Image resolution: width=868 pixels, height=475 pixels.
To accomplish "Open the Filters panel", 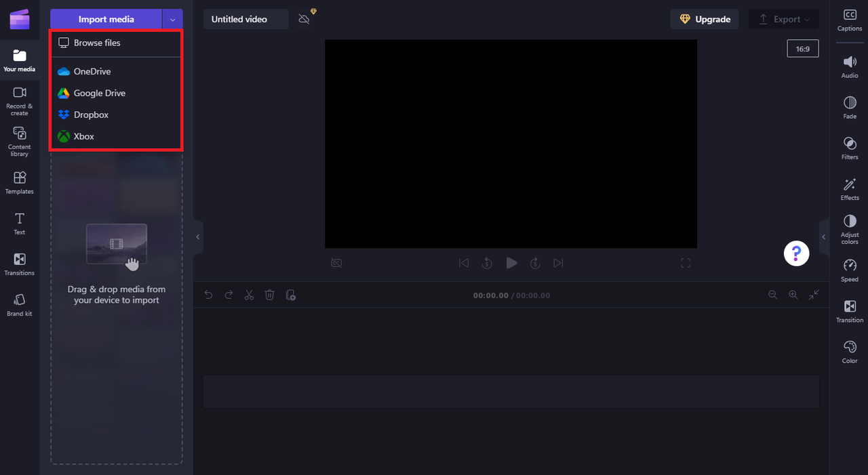I will coord(850,148).
